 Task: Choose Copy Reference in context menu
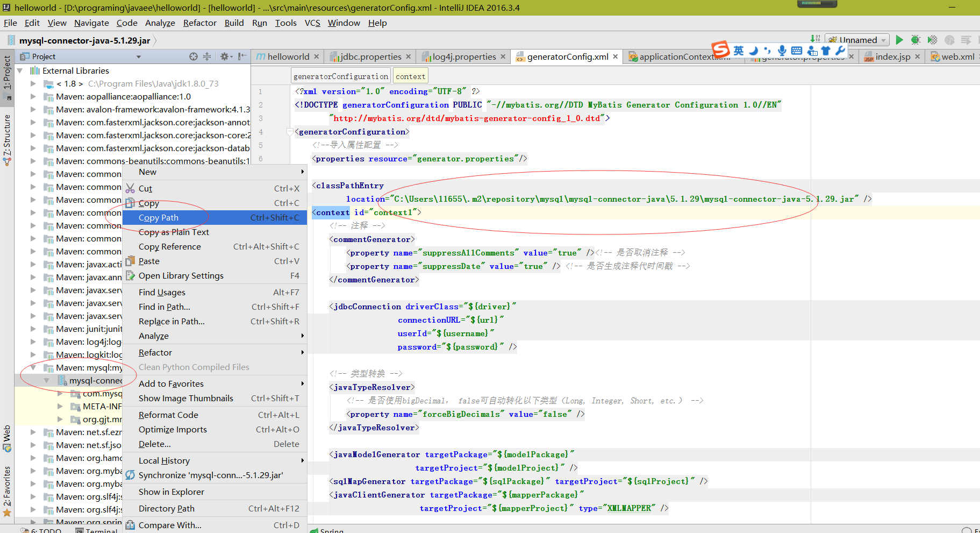coord(215,246)
